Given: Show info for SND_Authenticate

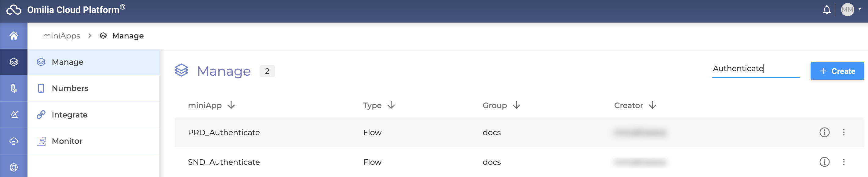Looking at the screenshot, I should pos(824,162).
